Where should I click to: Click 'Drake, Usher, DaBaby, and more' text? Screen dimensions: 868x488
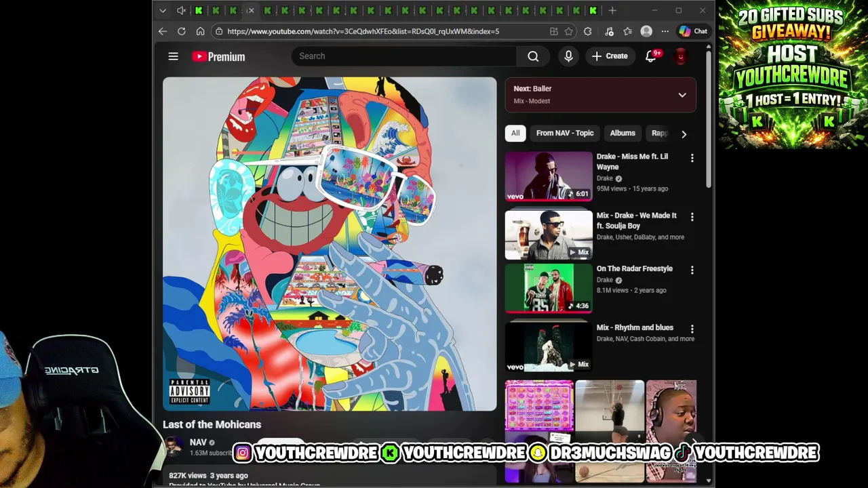point(640,237)
